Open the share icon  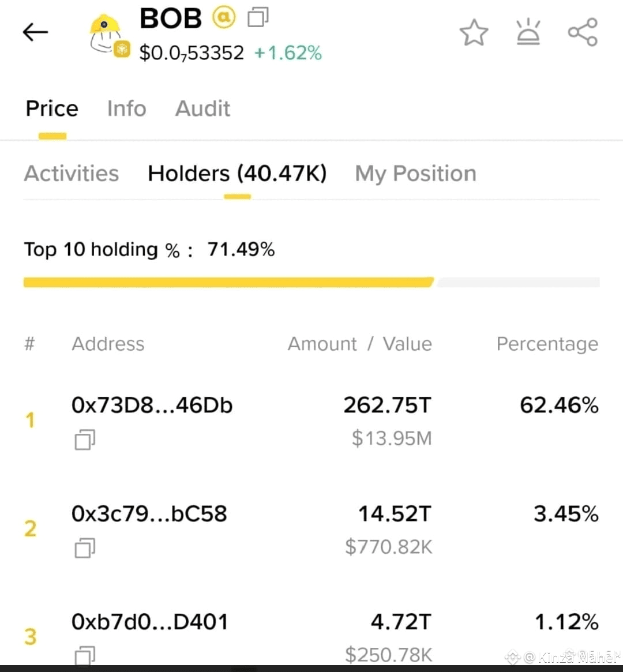click(583, 32)
